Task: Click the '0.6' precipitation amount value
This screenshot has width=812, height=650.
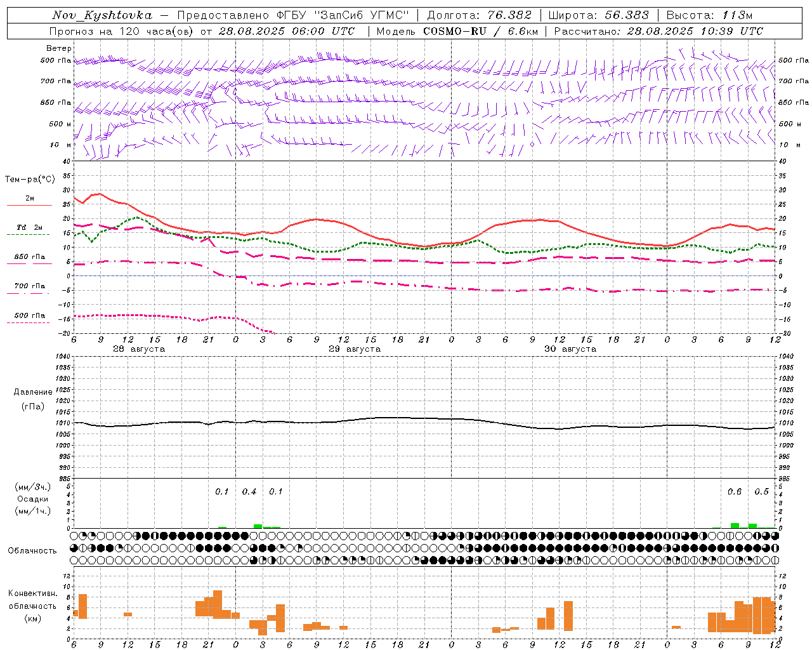Action: click(x=735, y=492)
